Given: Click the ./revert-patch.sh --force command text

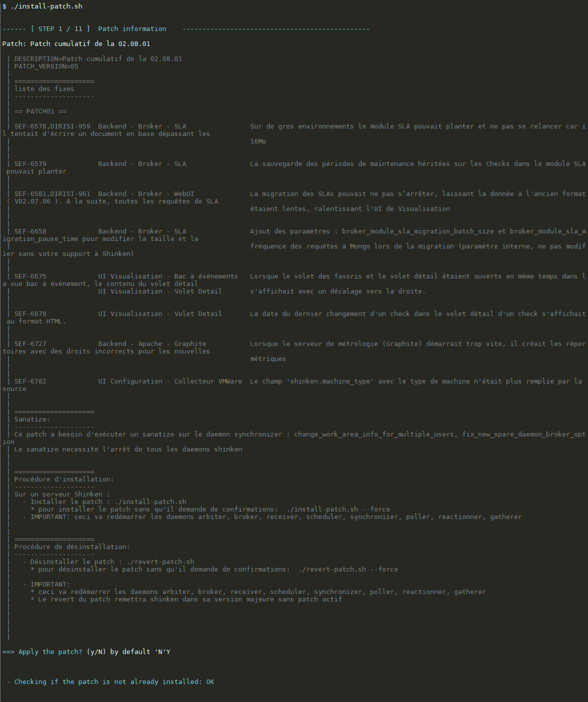Looking at the screenshot, I should (348, 569).
